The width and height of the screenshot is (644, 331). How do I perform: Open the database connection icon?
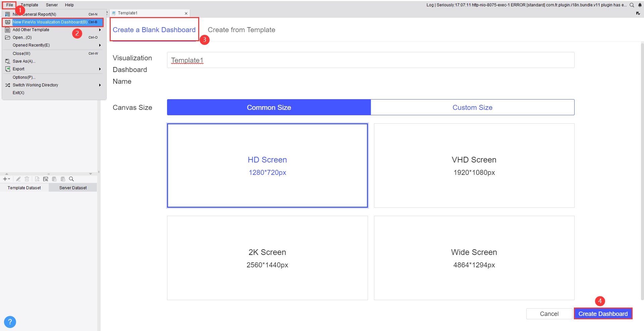coord(46,179)
